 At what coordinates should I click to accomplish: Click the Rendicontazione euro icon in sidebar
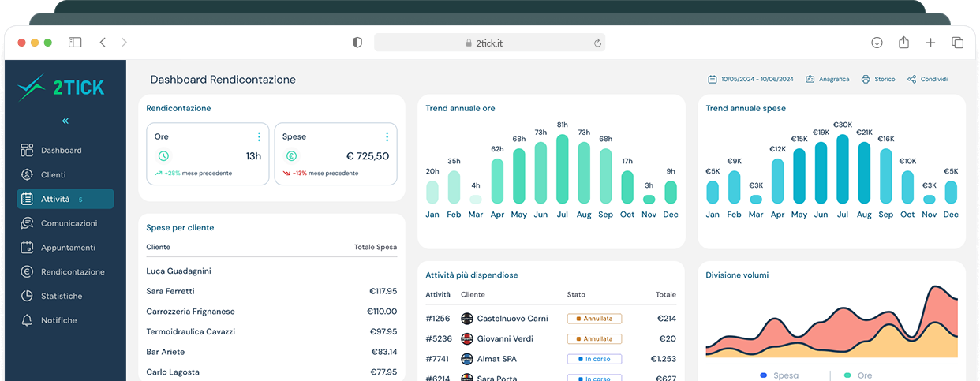27,272
